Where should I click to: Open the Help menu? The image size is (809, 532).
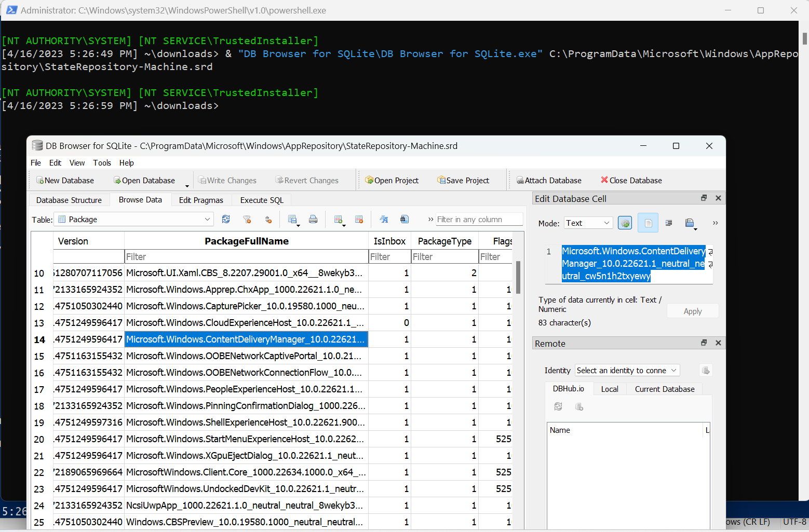point(126,162)
